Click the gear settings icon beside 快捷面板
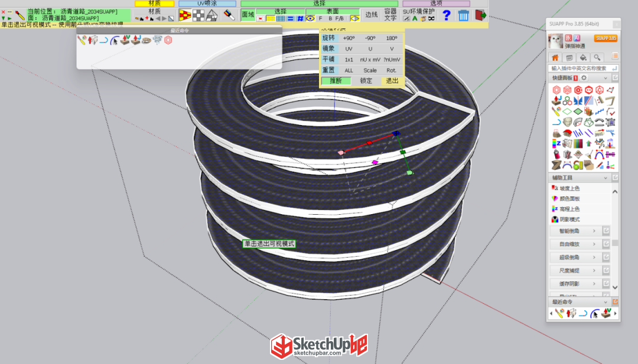 [584, 78]
